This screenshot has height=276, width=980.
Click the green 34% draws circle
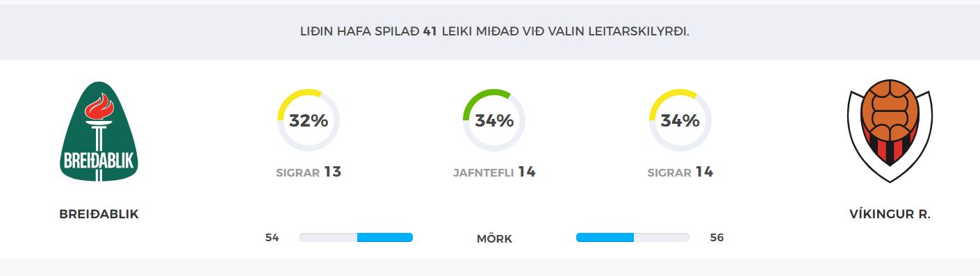click(494, 120)
